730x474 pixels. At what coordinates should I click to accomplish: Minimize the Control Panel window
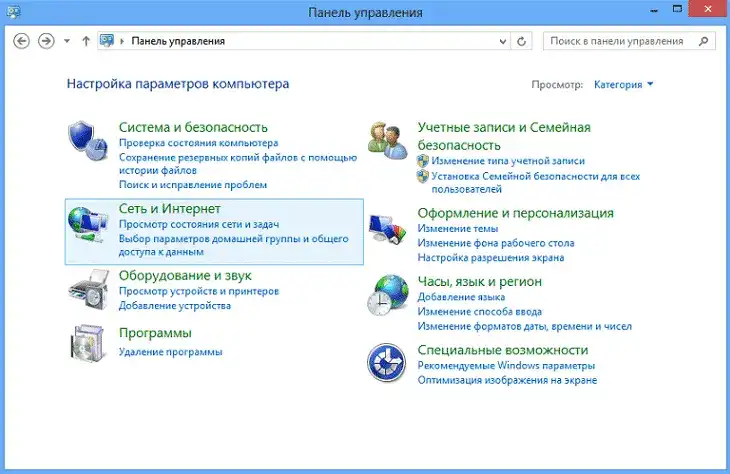pos(654,9)
